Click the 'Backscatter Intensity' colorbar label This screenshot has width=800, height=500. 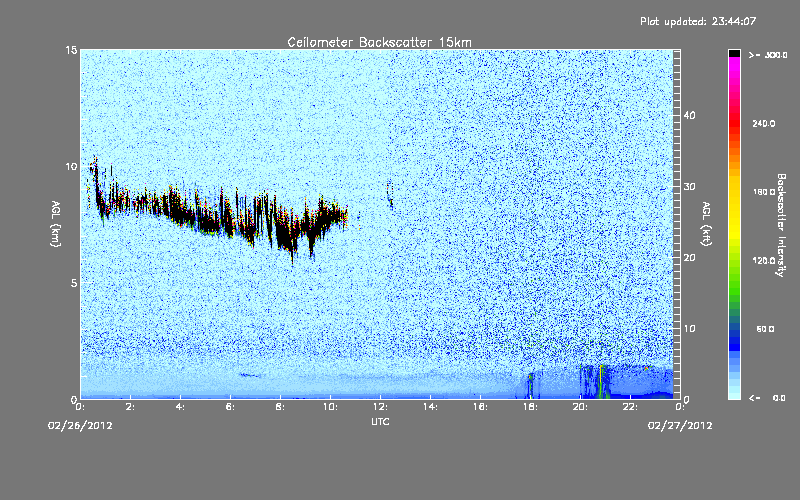point(781,225)
